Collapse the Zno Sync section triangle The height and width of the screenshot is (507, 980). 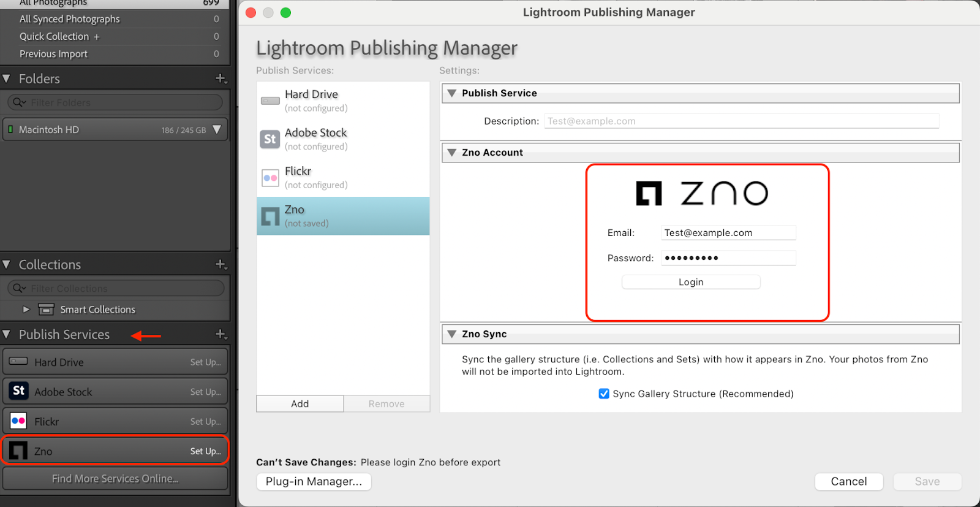452,334
